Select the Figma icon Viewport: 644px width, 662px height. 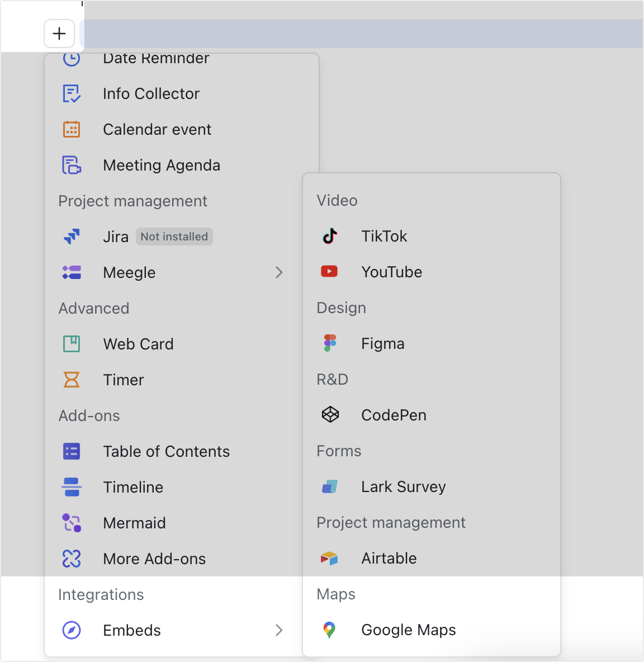pyautogui.click(x=330, y=343)
